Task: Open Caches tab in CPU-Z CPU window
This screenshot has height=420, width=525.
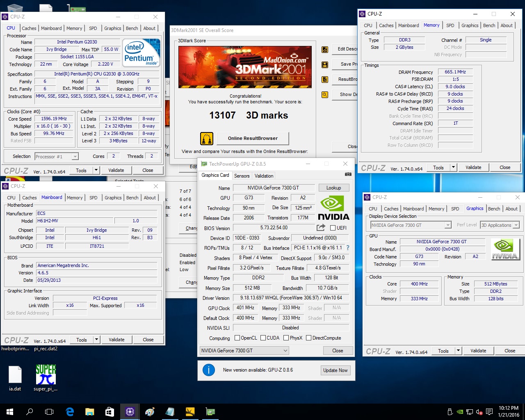Action: point(29,28)
